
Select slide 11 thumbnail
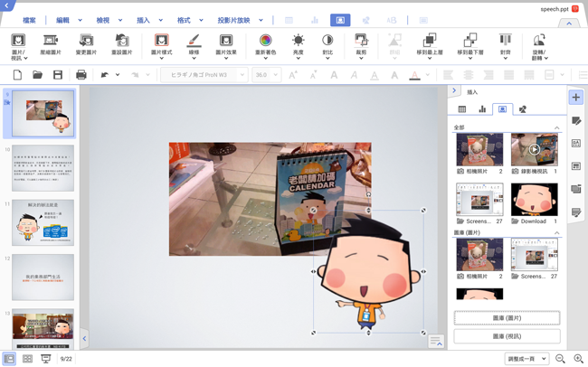pos(43,222)
